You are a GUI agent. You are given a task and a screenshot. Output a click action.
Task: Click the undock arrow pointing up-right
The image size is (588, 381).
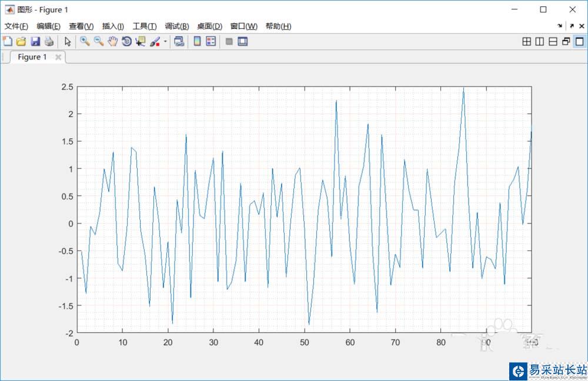click(572, 26)
